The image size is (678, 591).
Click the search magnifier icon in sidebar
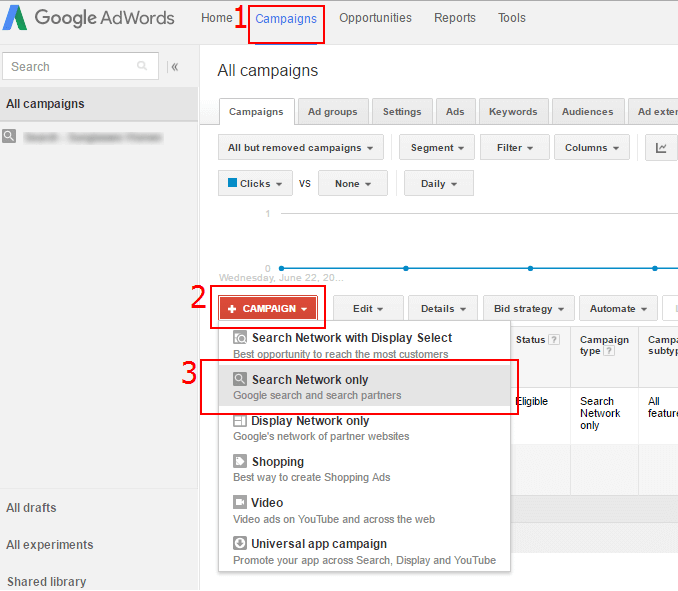click(142, 66)
